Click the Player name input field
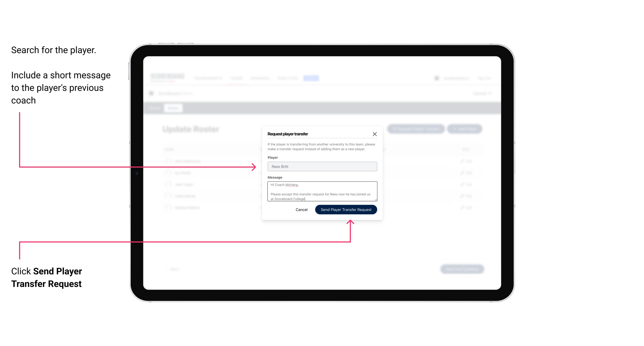Image resolution: width=644 pixels, height=346 pixels. [x=321, y=167]
